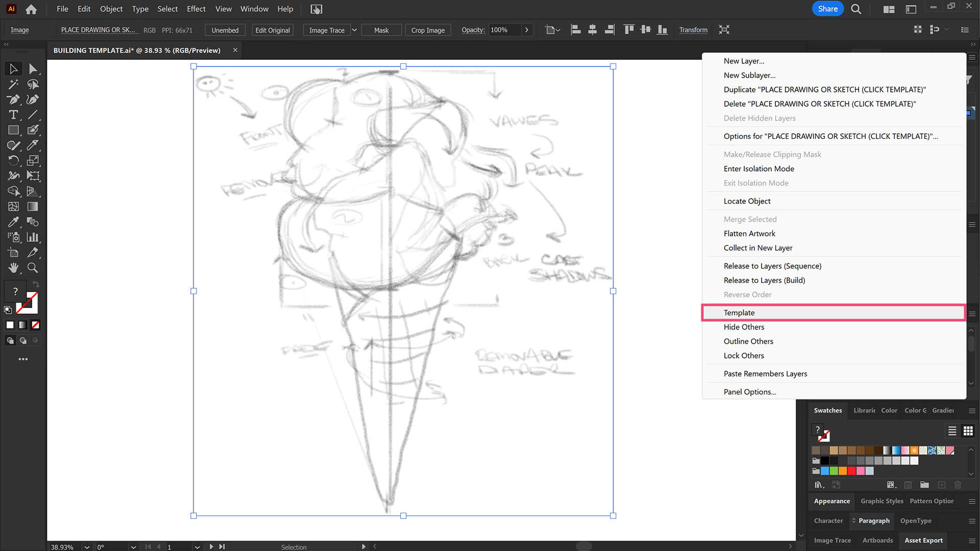Click the Crop Image button

click(x=428, y=30)
